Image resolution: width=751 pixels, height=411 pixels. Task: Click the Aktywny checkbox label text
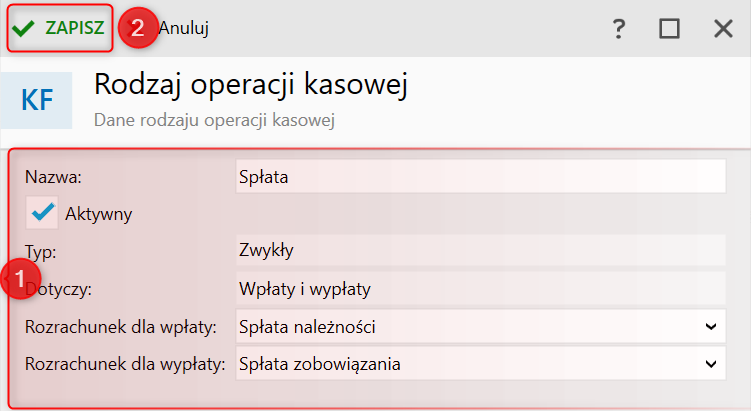point(98,213)
